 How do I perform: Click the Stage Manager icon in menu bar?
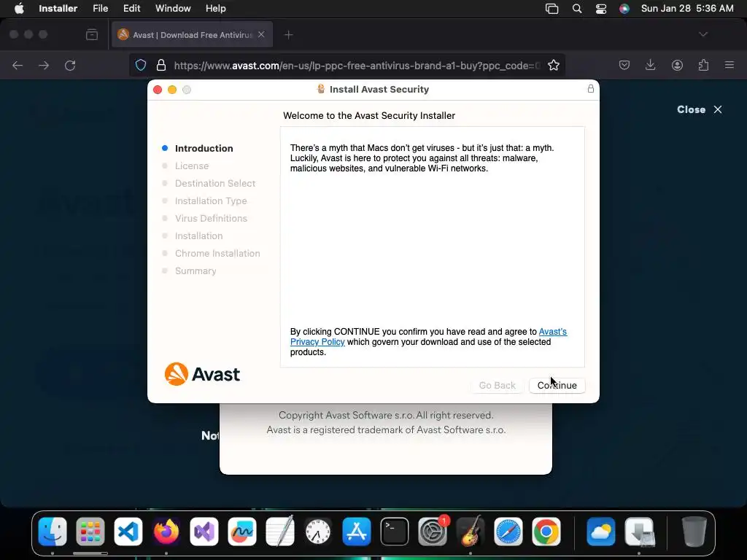click(x=551, y=9)
